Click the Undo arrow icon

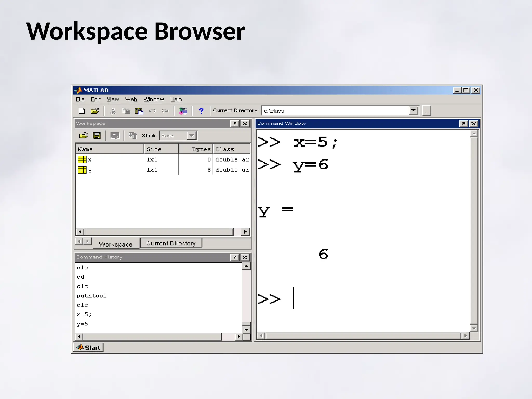[152, 111]
